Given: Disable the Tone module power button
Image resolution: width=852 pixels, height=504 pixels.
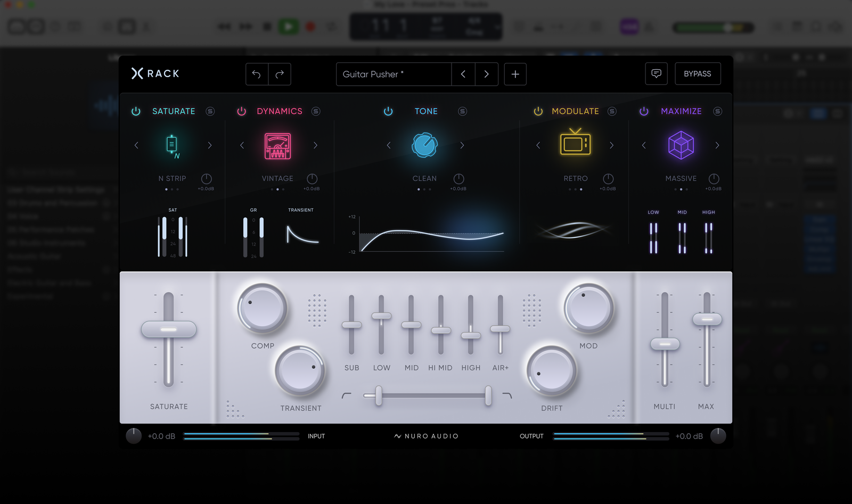Looking at the screenshot, I should [389, 111].
